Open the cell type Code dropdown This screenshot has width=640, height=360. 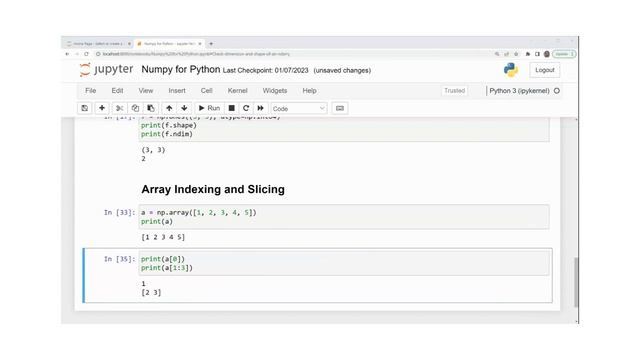pyautogui.click(x=299, y=109)
